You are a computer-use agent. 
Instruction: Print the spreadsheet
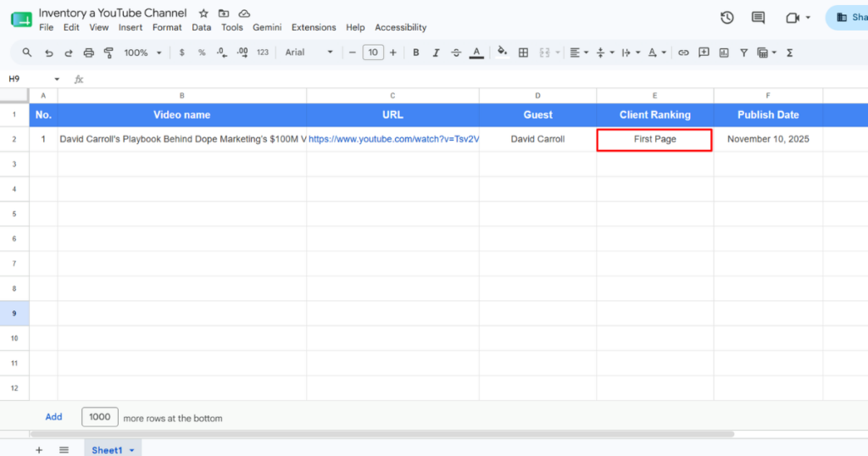click(88, 53)
